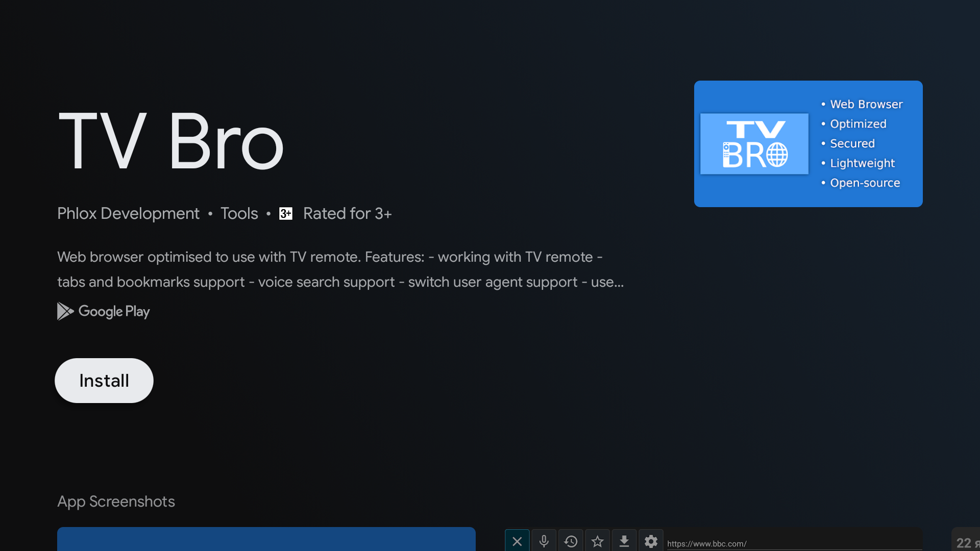Click the microphone voice search icon
The width and height of the screenshot is (980, 551).
[x=544, y=541]
